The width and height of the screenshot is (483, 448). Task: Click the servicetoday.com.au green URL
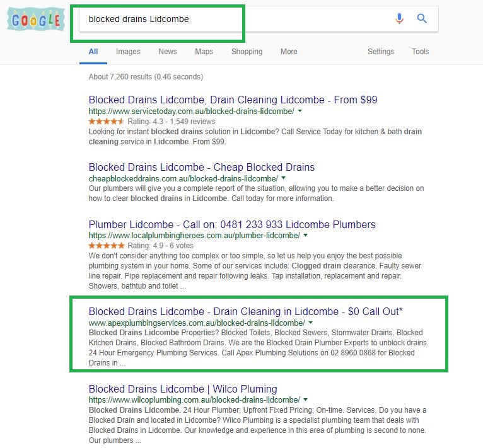191,111
